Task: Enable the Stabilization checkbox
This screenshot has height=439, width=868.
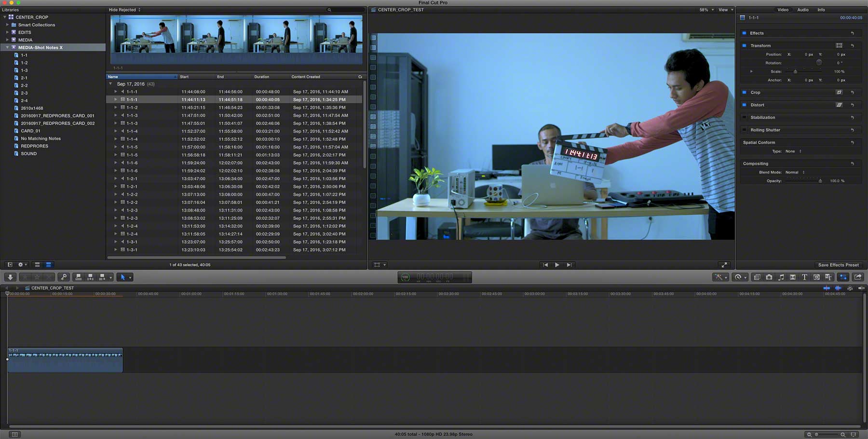Action: coord(744,117)
